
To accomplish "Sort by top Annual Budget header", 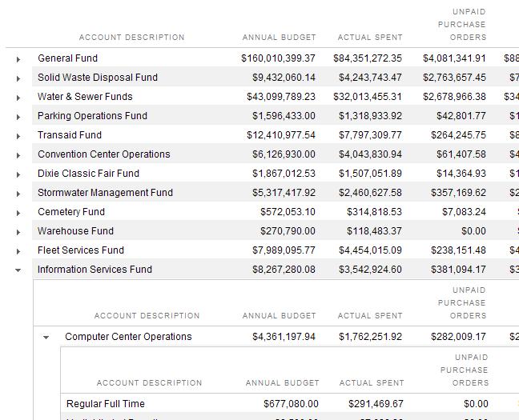I will (x=280, y=38).
